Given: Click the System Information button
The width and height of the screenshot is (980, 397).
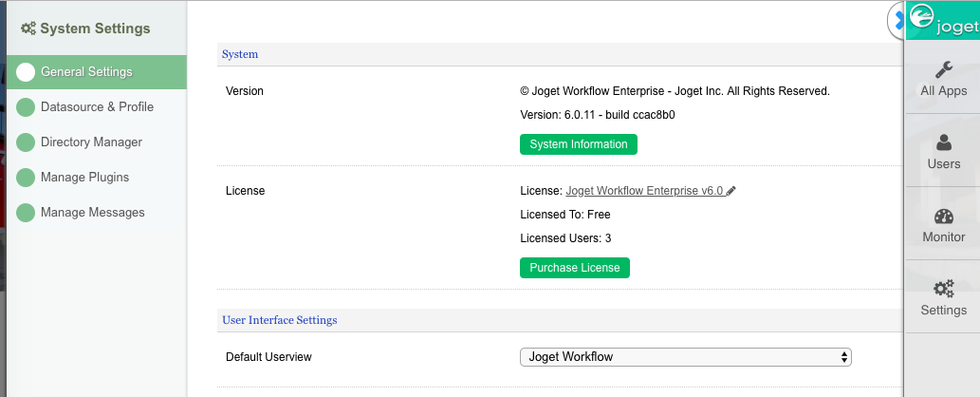Looking at the screenshot, I should tap(578, 144).
